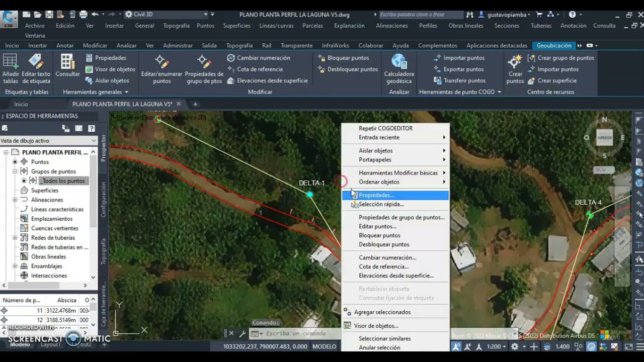This screenshot has width=644, height=362.
Task: Click the Crear puntos icon
Action: [x=515, y=69]
